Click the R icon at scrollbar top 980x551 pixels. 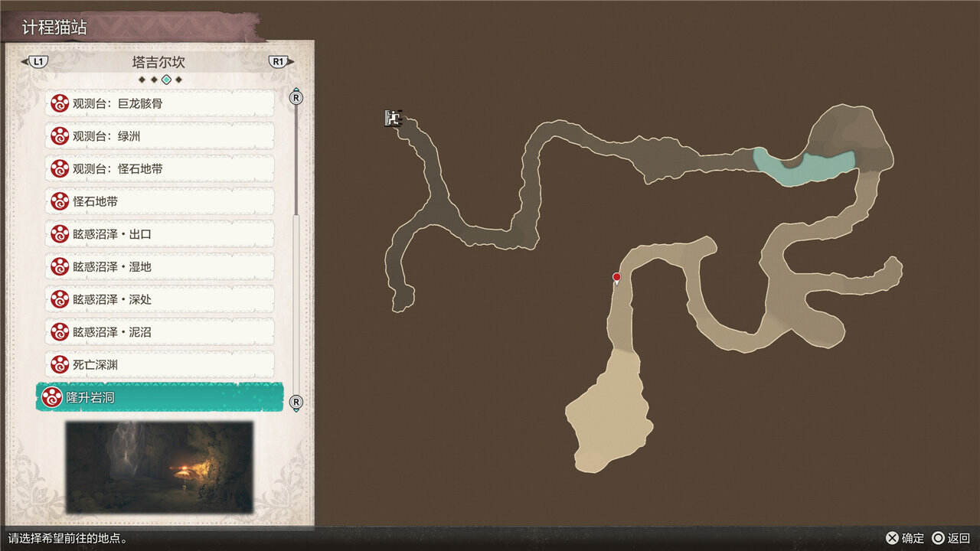[x=296, y=97]
